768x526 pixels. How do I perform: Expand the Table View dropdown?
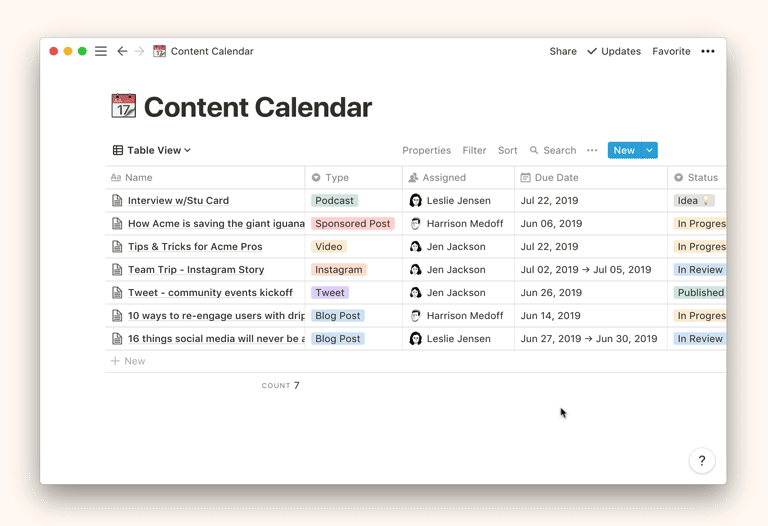[x=152, y=151]
